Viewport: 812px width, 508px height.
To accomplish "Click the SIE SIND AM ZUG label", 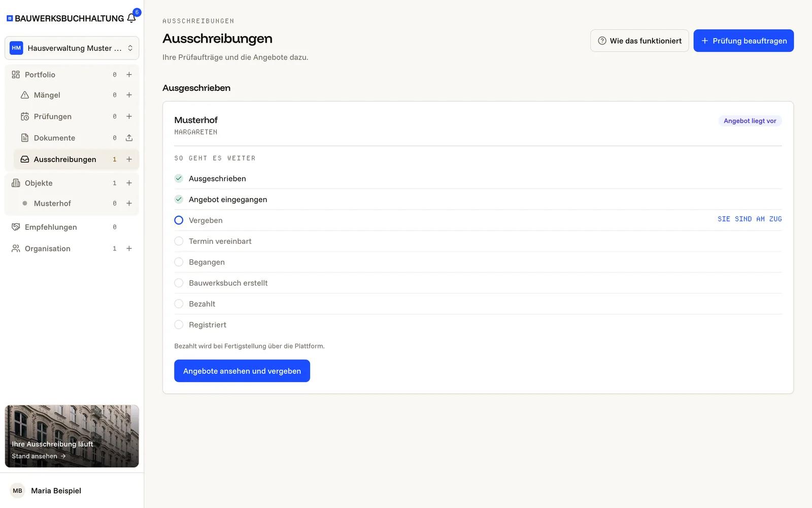I will tap(750, 219).
